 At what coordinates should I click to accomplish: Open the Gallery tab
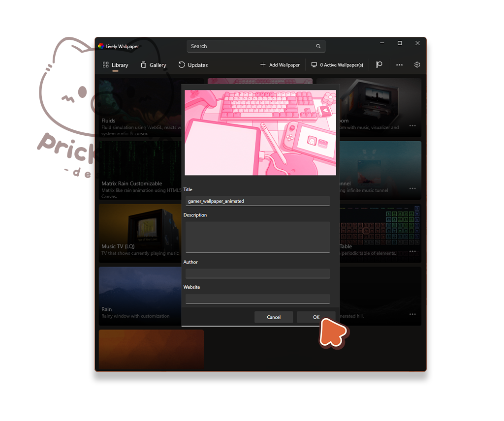[x=154, y=65]
